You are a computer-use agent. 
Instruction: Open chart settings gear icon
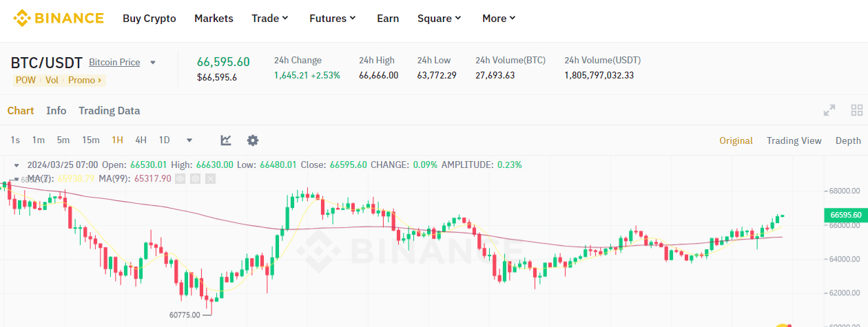(x=253, y=140)
